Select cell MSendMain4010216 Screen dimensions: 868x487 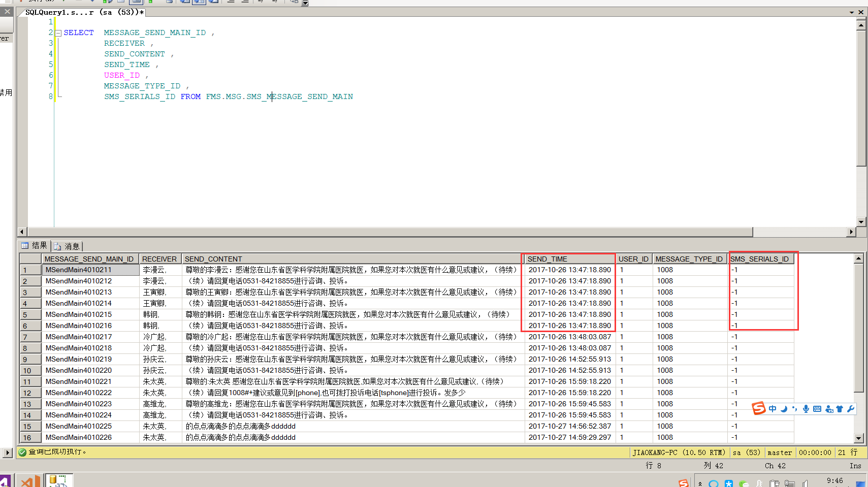click(x=90, y=326)
